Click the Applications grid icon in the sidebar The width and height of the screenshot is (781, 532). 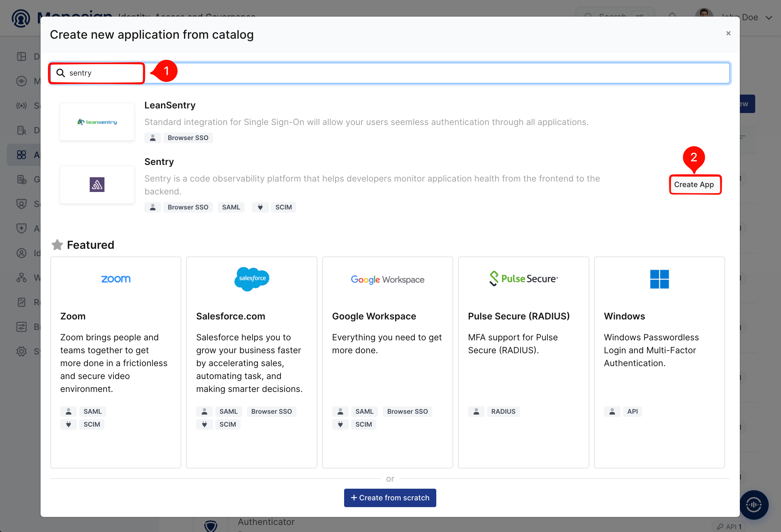[22, 155]
